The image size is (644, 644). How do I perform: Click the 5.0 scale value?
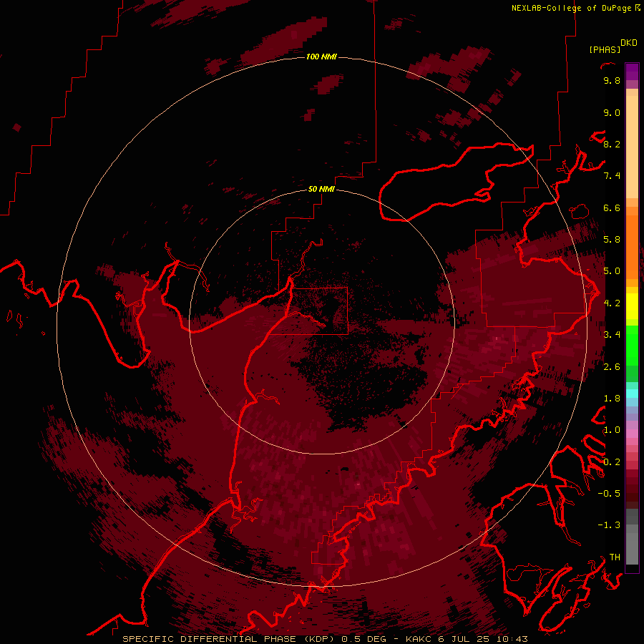(x=612, y=271)
